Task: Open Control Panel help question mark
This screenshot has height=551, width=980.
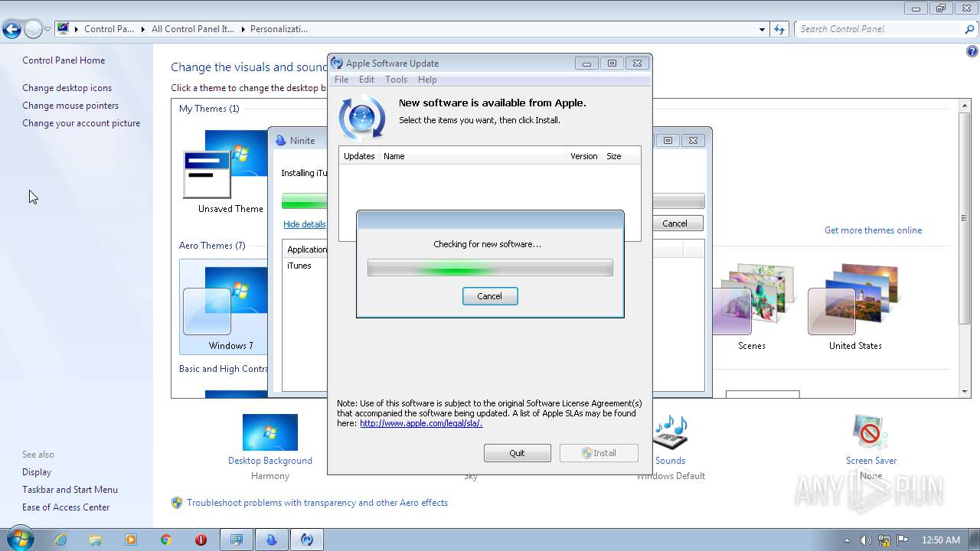Action: pos(972,52)
